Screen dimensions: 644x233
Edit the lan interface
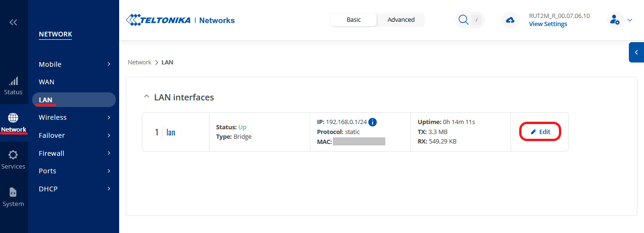(540, 132)
